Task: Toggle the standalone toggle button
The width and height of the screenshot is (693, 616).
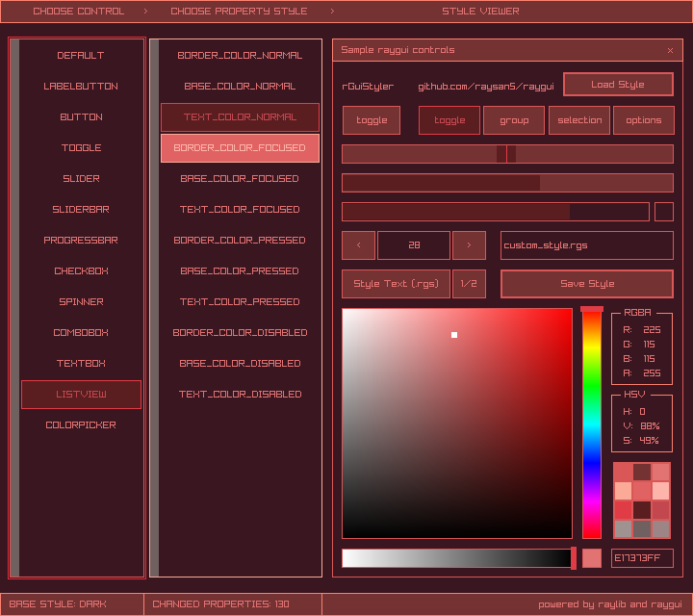Action: [372, 120]
